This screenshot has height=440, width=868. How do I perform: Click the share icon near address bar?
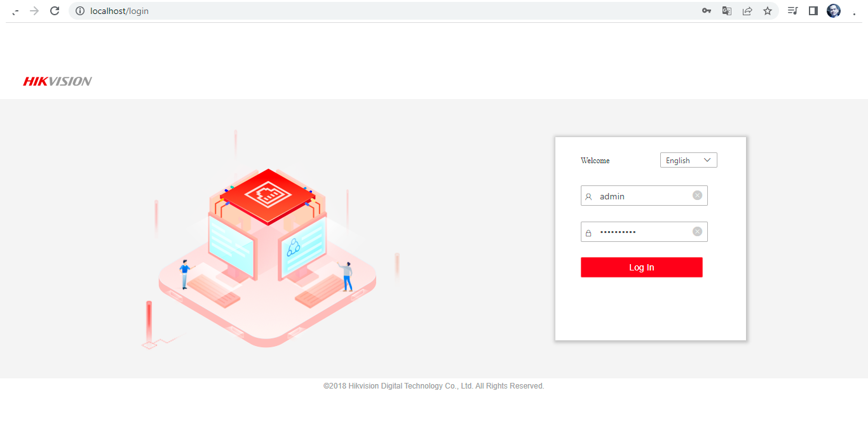[x=747, y=11]
